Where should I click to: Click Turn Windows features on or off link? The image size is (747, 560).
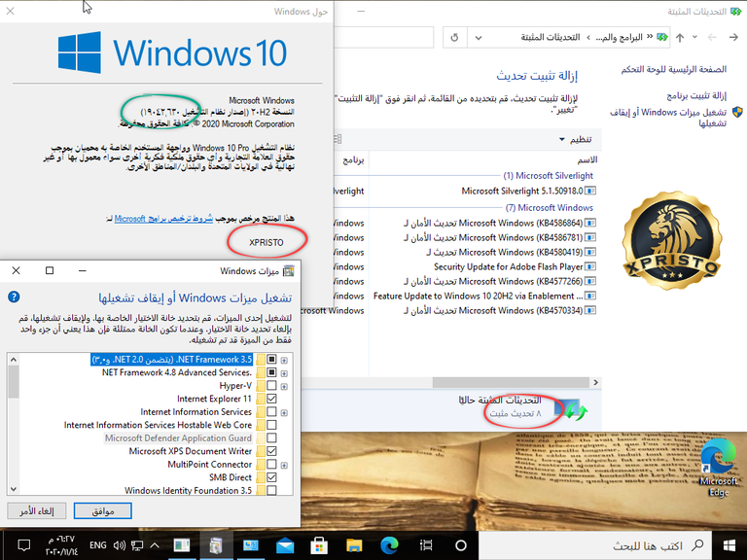[668, 118]
